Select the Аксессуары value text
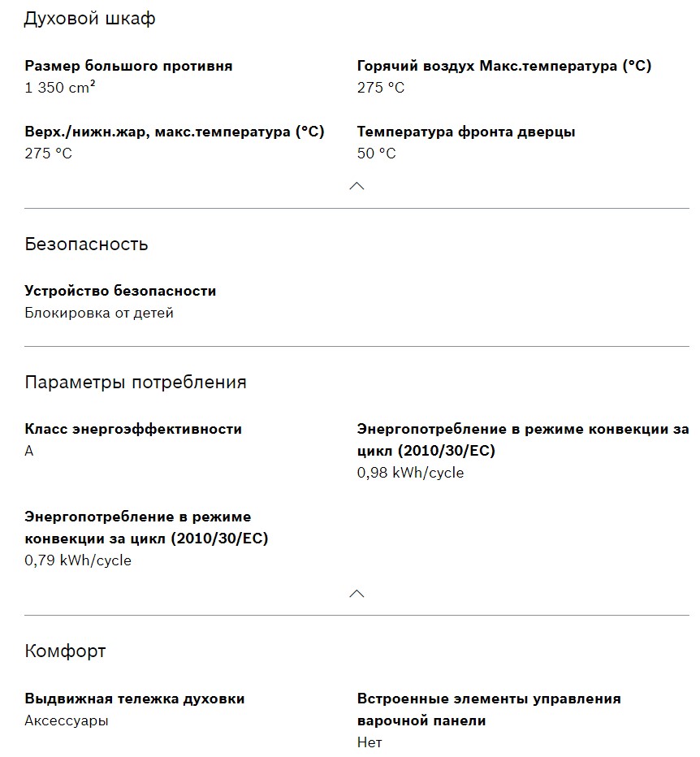 (67, 720)
